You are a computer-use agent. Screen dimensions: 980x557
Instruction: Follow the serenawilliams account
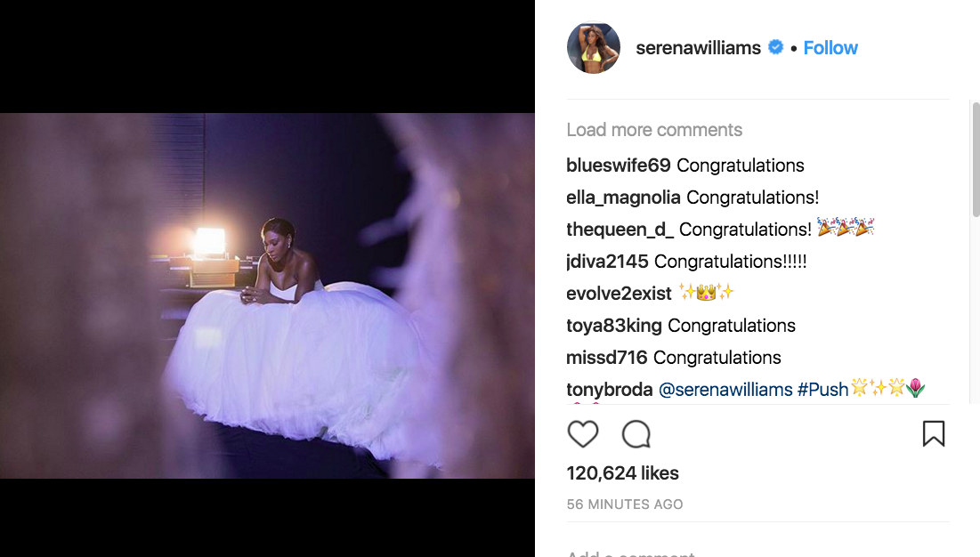(830, 48)
